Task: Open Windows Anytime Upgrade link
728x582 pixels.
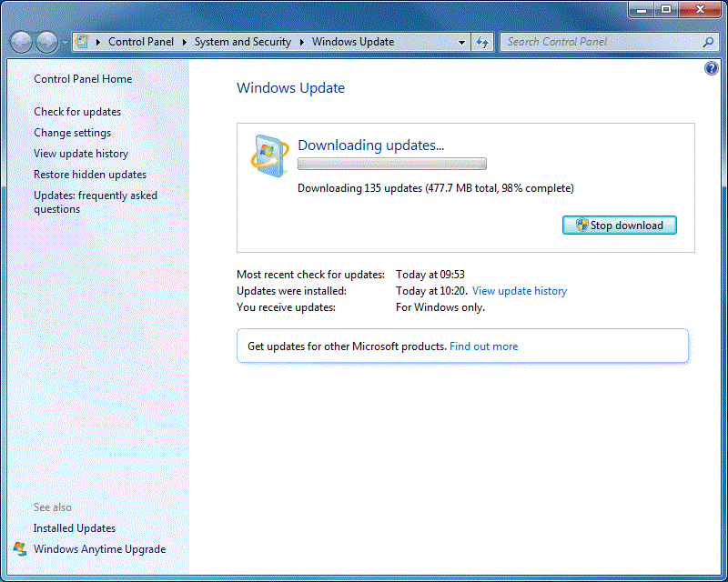Action: 99,549
